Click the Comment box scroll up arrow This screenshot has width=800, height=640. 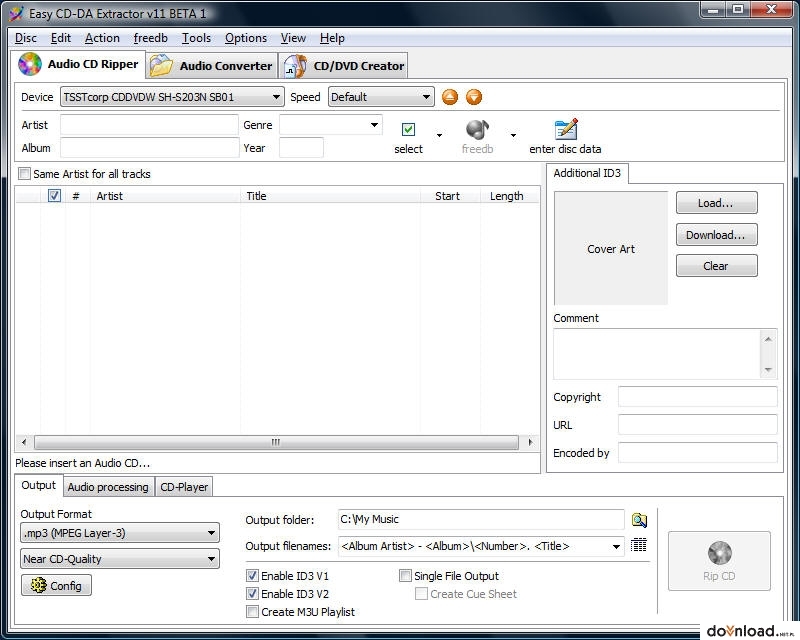click(x=768, y=338)
